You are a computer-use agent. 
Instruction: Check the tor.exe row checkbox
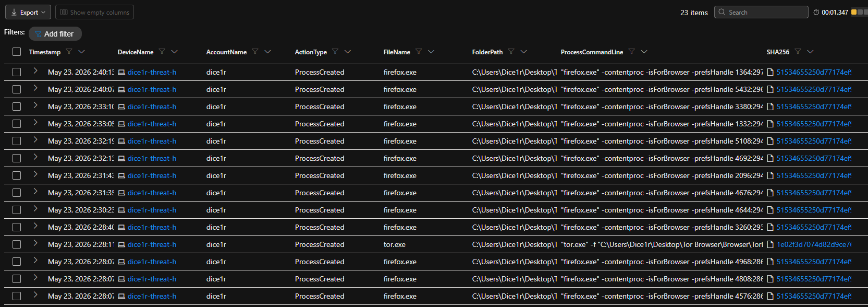click(17, 244)
